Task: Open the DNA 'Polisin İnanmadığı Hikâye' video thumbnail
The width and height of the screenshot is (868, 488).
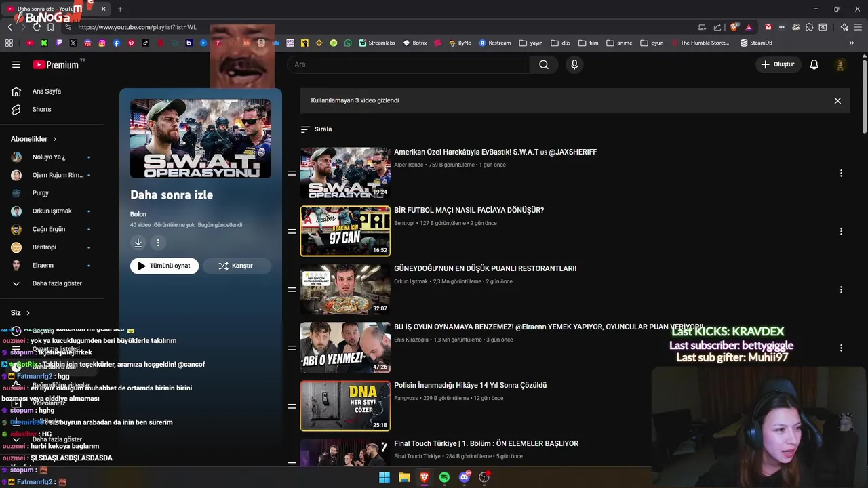Action: [345, 406]
